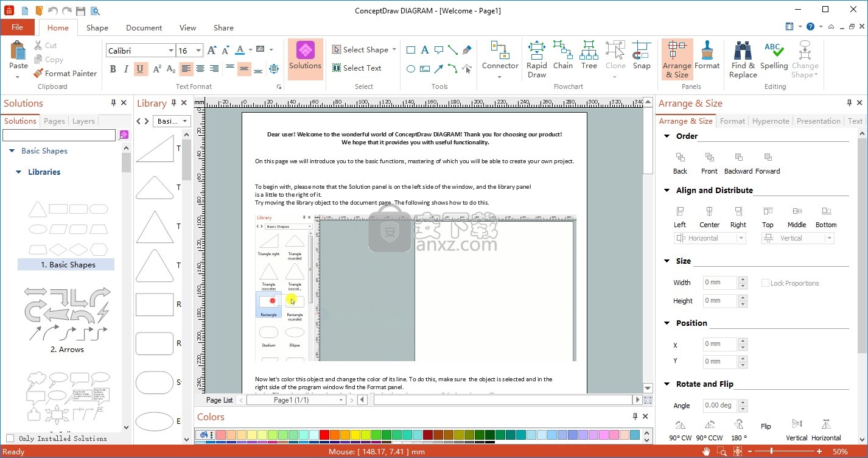Toggle align text left

tap(187, 69)
